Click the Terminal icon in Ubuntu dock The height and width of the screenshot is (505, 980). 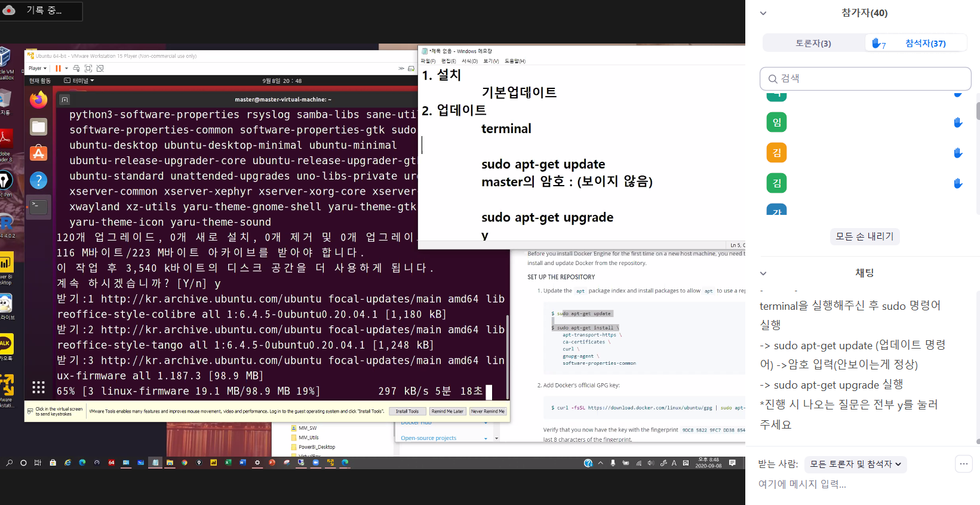(x=39, y=207)
